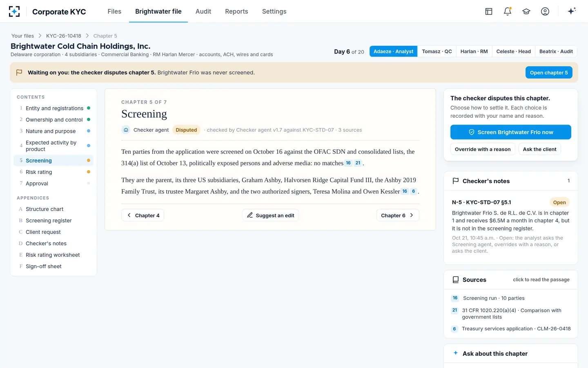Open the layout panel icon in header
The height and width of the screenshot is (368, 588).
click(x=489, y=11)
